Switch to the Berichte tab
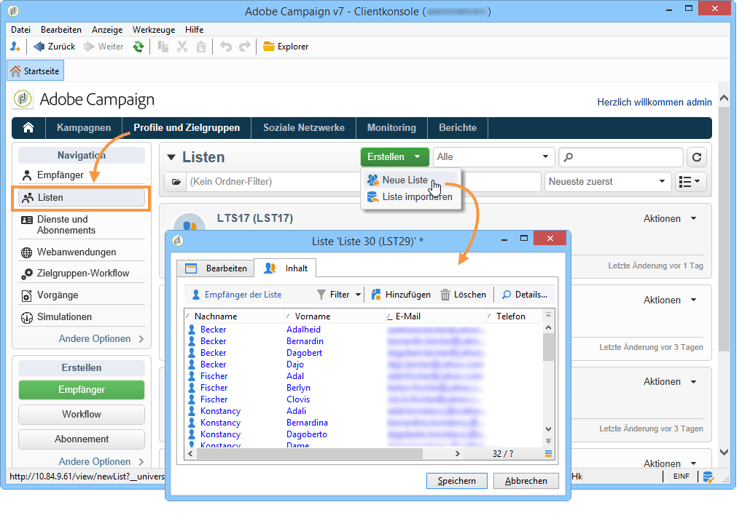The width and height of the screenshot is (750, 526). click(x=458, y=128)
